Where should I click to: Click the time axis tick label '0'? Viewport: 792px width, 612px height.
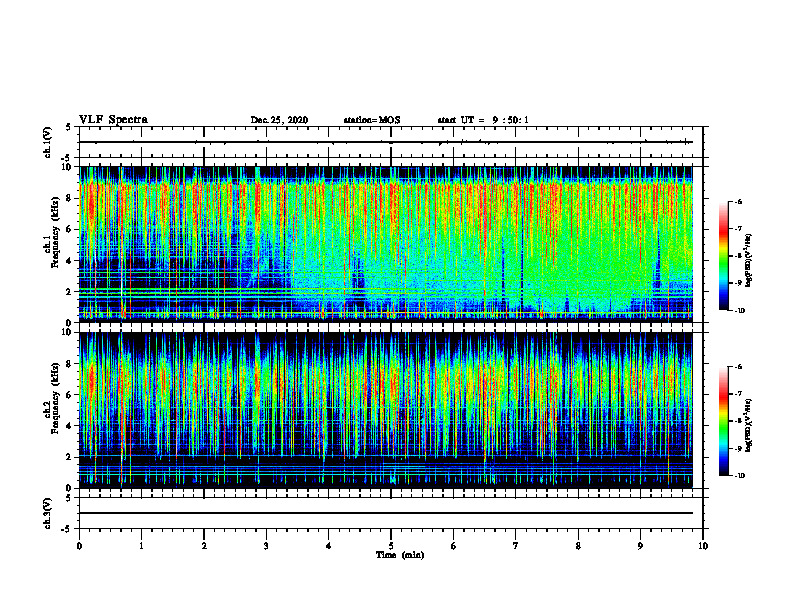tap(79, 546)
